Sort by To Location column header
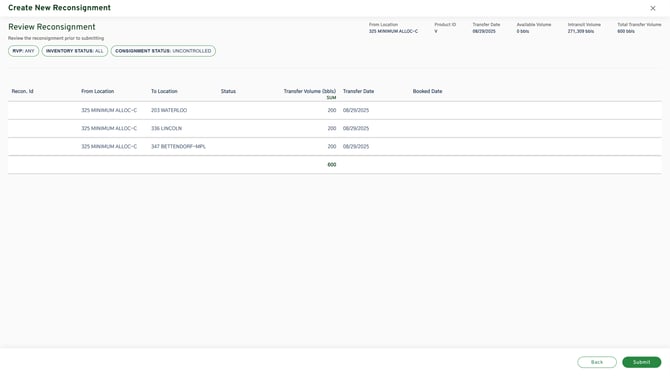Viewport: 670px width, 376px height. pyautogui.click(x=164, y=91)
